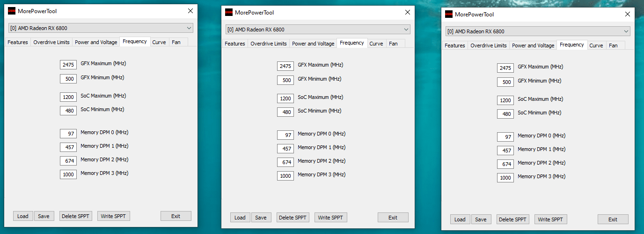The width and height of the screenshot is (644, 234).
Task: Click Write SPPT in rightmost window
Action: coord(551,219)
